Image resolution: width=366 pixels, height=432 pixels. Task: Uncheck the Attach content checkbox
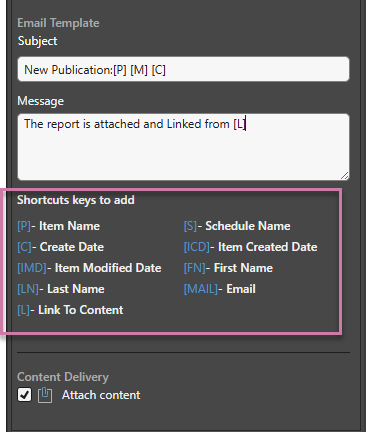click(24, 395)
